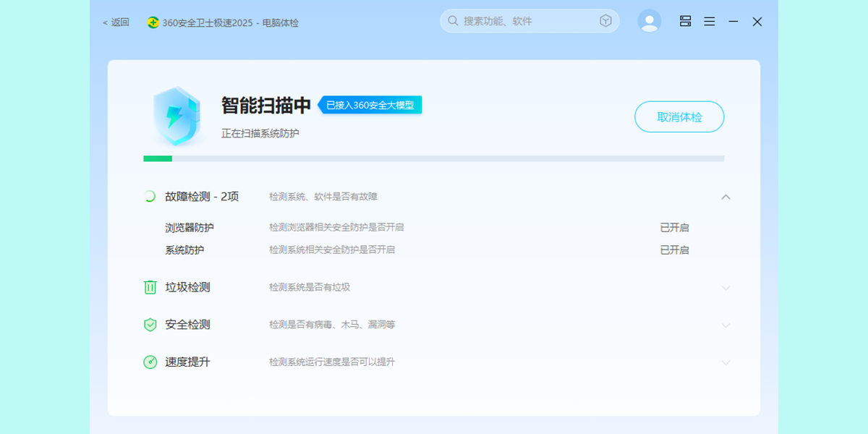Screen dimensions: 868x434
Task: Expand the 垃圾检测 section
Action: tap(726, 288)
